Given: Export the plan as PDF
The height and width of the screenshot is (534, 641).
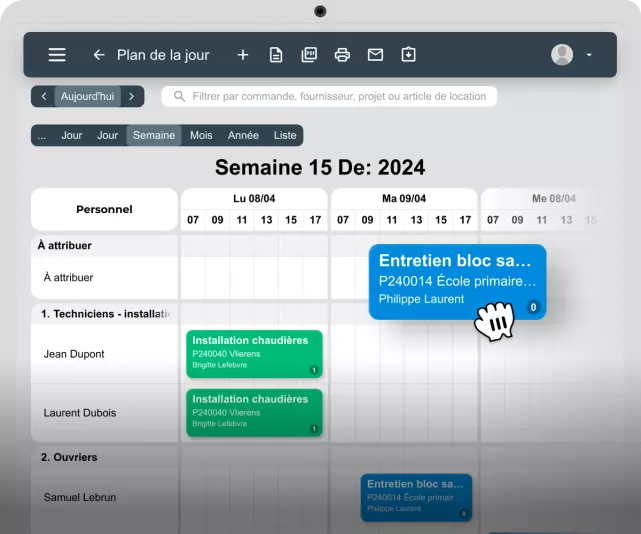Looking at the screenshot, I should (x=309, y=55).
